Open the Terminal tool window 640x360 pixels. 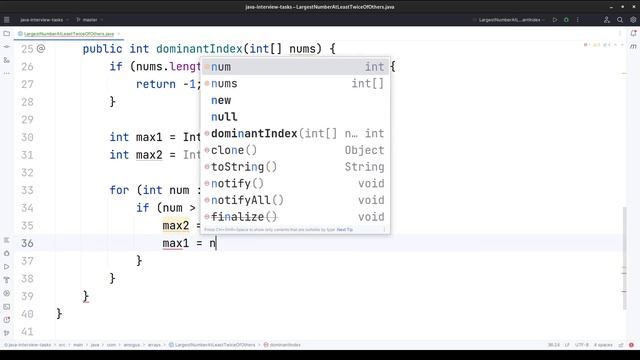coord(7,307)
